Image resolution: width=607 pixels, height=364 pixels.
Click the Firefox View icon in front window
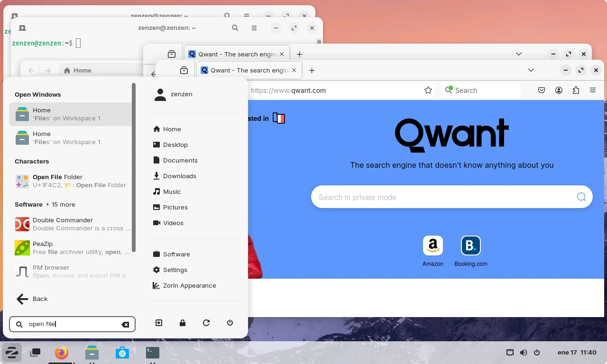click(x=184, y=70)
